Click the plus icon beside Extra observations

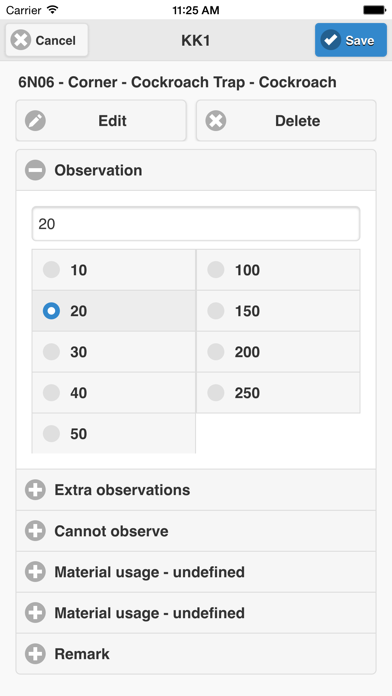(35, 490)
